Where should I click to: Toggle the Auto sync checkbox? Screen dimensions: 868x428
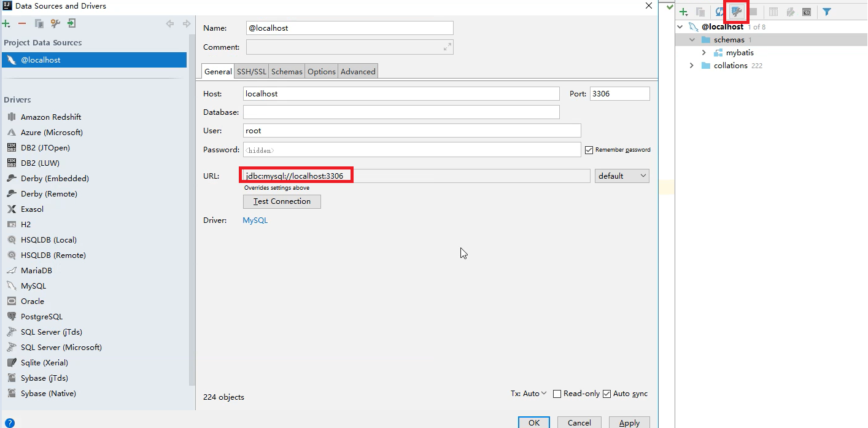pyautogui.click(x=607, y=394)
